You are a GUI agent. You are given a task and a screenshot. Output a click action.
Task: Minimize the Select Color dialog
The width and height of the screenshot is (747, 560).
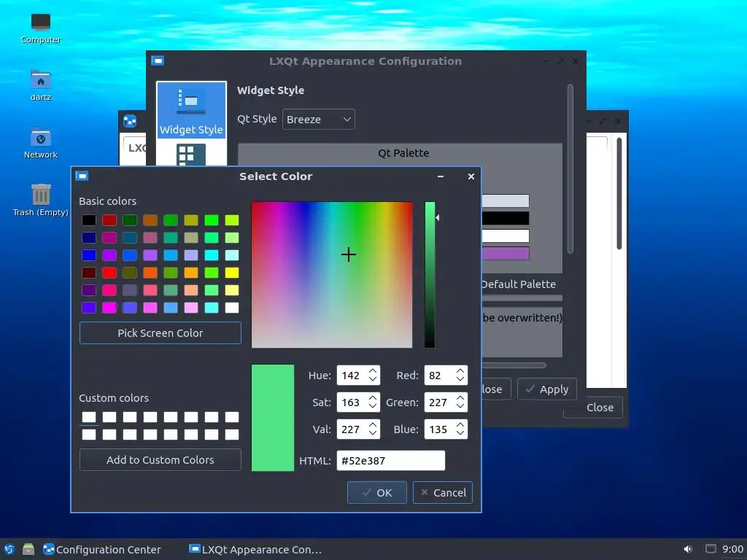pyautogui.click(x=441, y=176)
